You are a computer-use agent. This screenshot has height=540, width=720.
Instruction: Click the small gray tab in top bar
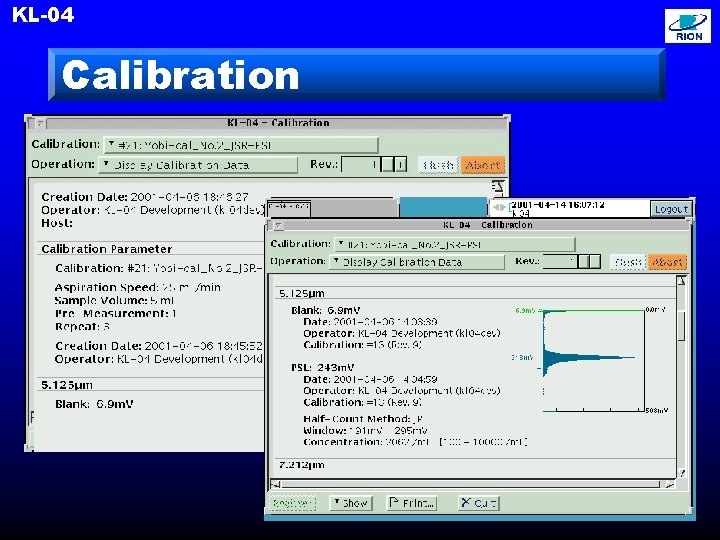pyautogui.click(x=289, y=209)
